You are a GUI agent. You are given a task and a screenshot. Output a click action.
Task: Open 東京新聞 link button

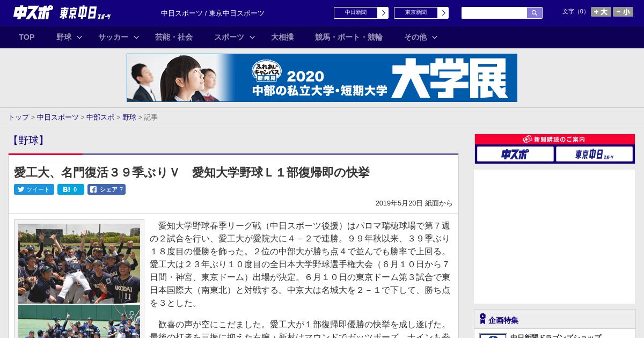(x=416, y=13)
